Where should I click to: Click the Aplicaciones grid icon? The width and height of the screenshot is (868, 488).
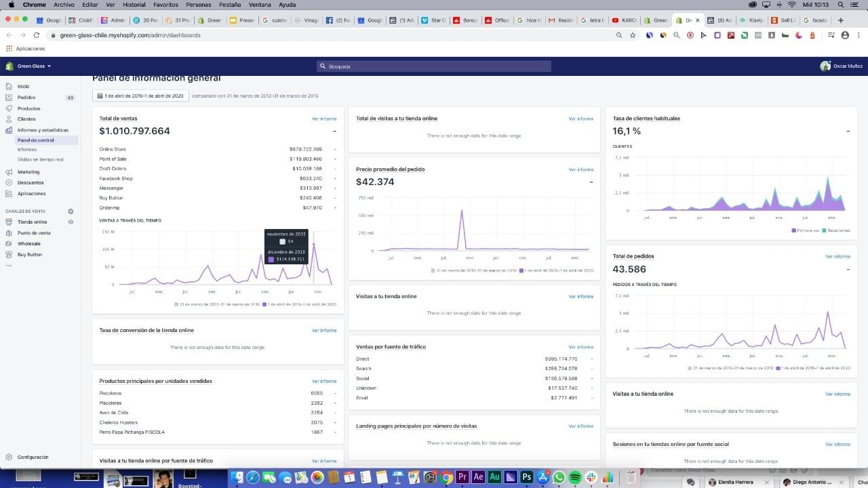(x=9, y=194)
